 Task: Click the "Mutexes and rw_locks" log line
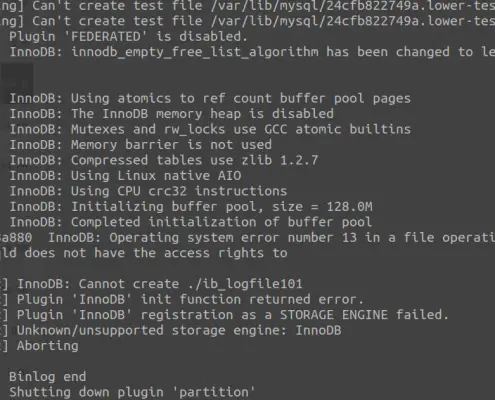(210, 129)
